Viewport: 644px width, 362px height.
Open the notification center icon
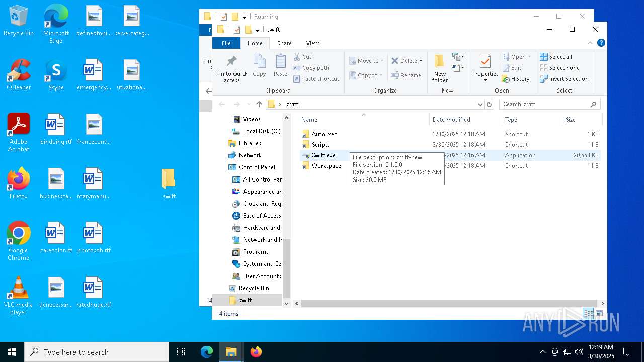coord(627,352)
